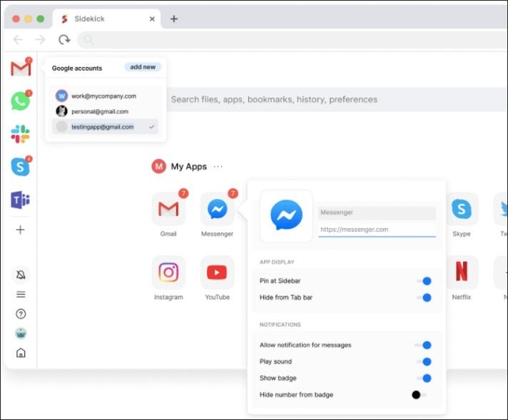Enable Hide number from badge switch
The height and width of the screenshot is (420, 508).
click(420, 394)
